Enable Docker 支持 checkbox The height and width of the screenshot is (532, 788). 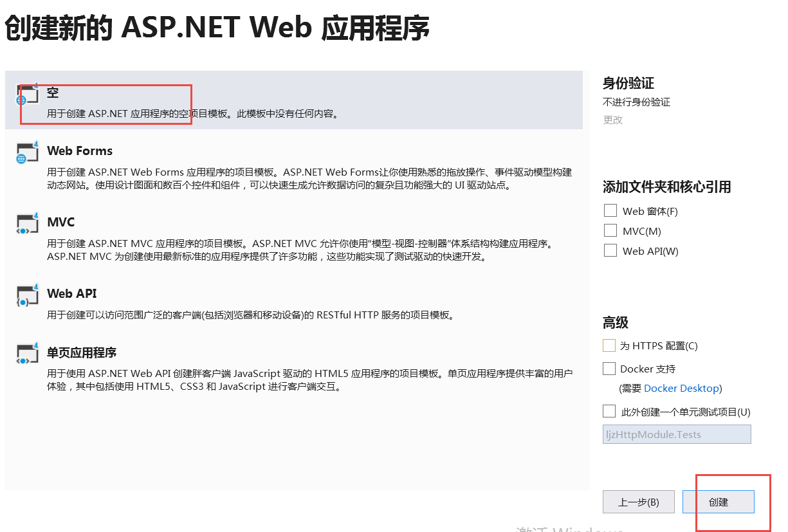(609, 369)
